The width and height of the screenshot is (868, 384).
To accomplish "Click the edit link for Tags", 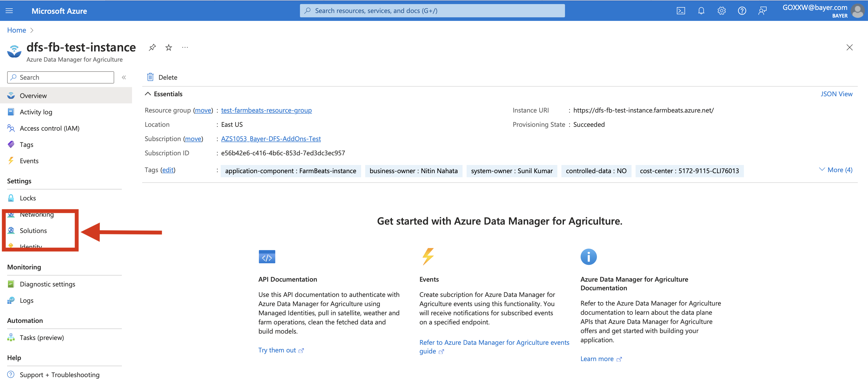I will 168,170.
